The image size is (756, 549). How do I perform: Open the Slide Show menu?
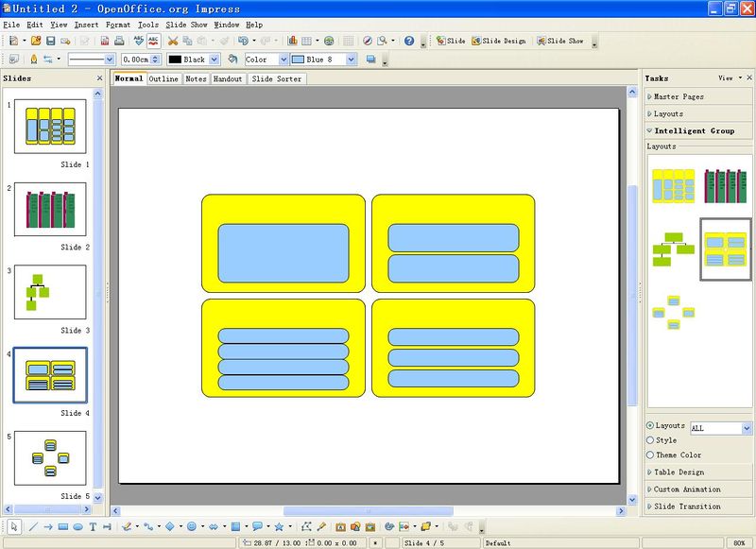tap(186, 25)
